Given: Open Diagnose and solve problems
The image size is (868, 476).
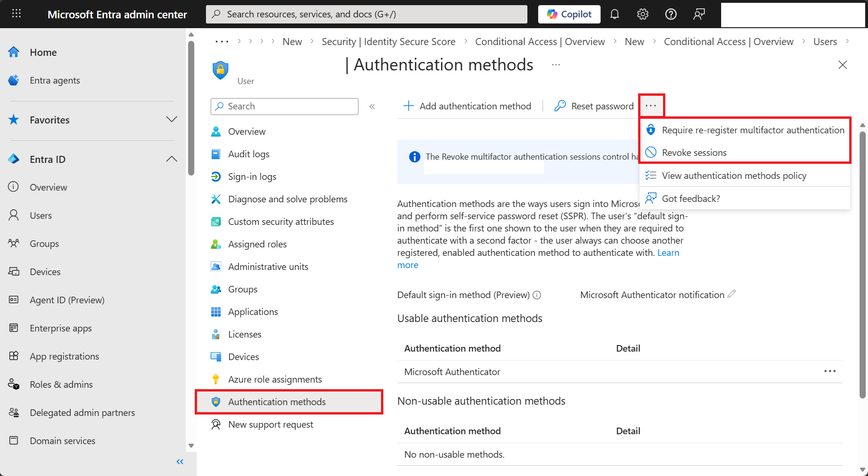Looking at the screenshot, I should click(288, 199).
